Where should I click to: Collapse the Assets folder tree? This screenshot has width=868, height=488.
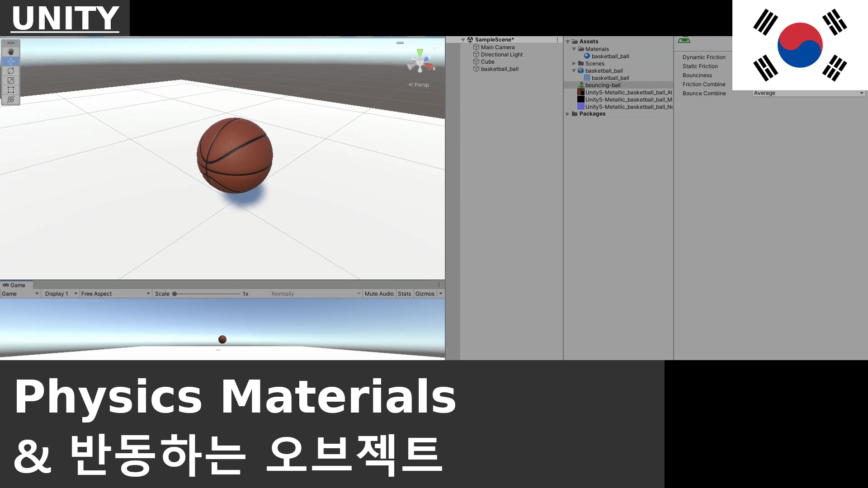click(x=568, y=42)
